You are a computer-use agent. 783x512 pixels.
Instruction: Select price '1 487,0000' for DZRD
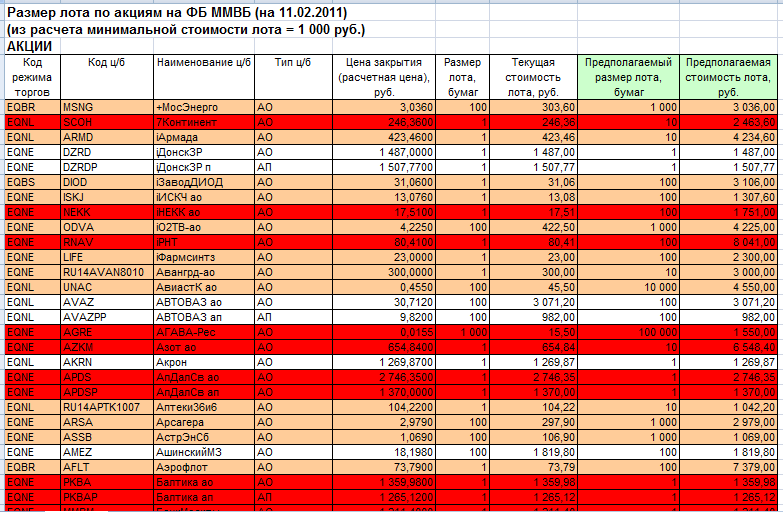click(384, 152)
